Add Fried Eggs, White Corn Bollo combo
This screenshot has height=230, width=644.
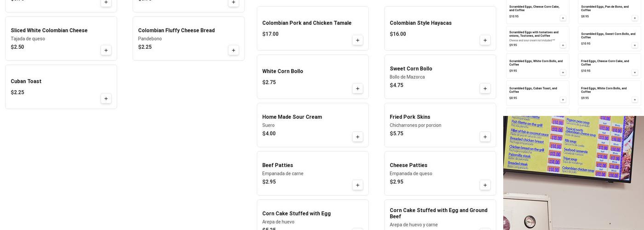click(x=634, y=100)
